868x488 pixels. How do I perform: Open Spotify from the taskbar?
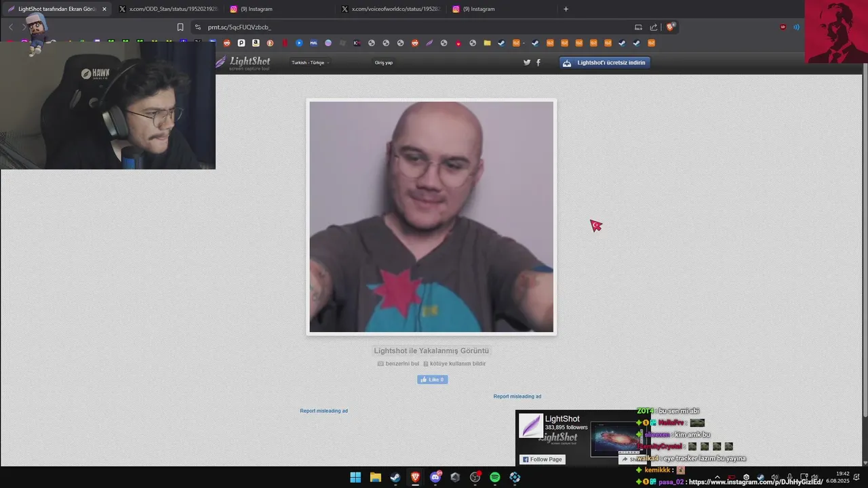click(x=495, y=477)
